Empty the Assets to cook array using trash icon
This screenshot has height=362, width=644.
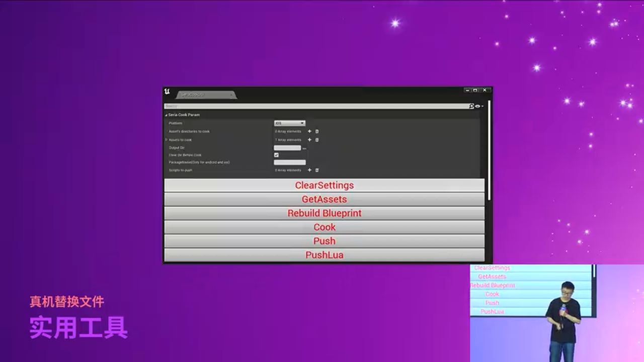(x=317, y=140)
